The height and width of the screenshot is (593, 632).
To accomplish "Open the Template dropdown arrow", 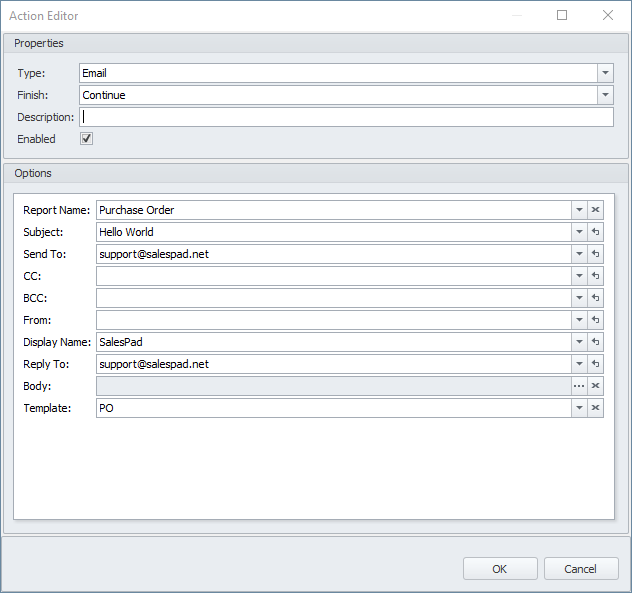I will pos(579,408).
